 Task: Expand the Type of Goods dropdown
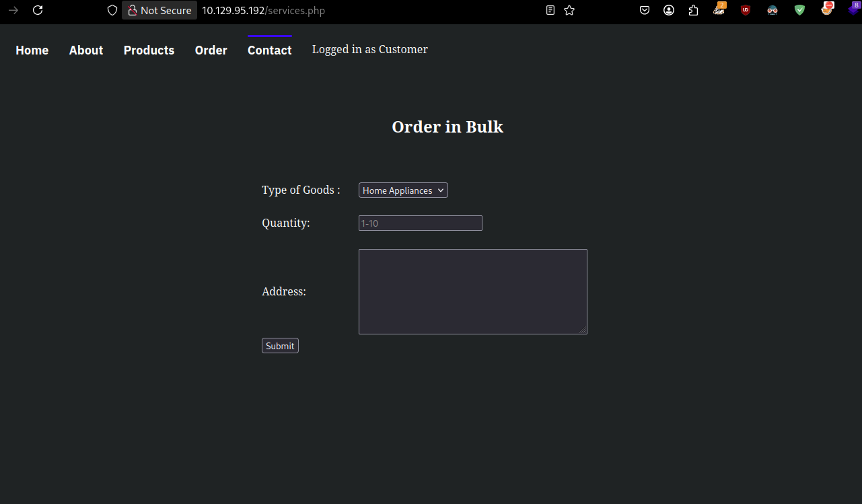click(x=403, y=190)
